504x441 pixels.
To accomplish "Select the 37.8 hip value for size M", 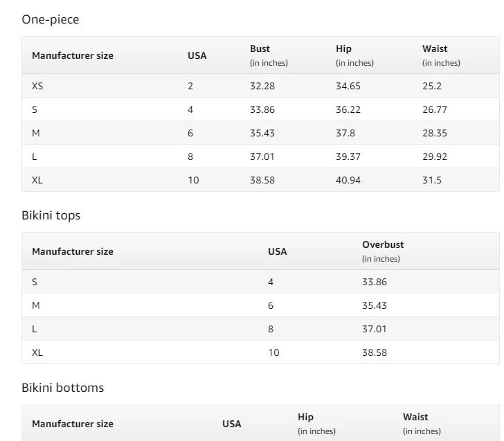I will (345, 133).
